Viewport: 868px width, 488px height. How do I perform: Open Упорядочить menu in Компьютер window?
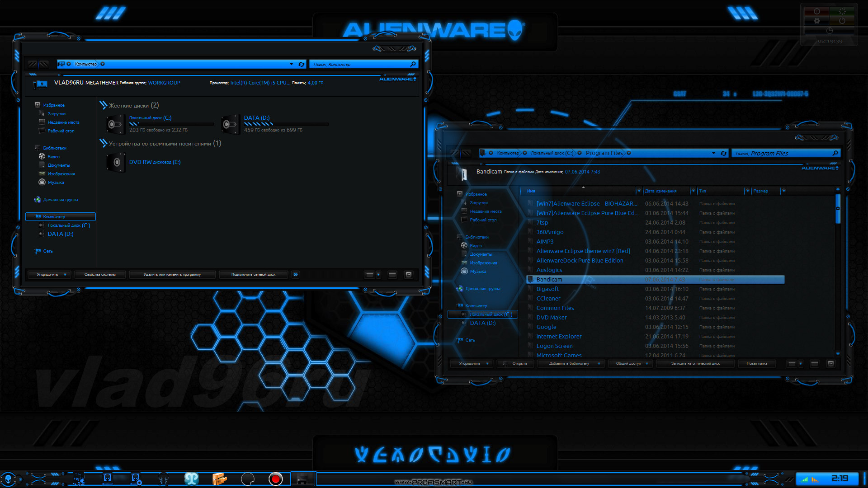click(x=49, y=274)
